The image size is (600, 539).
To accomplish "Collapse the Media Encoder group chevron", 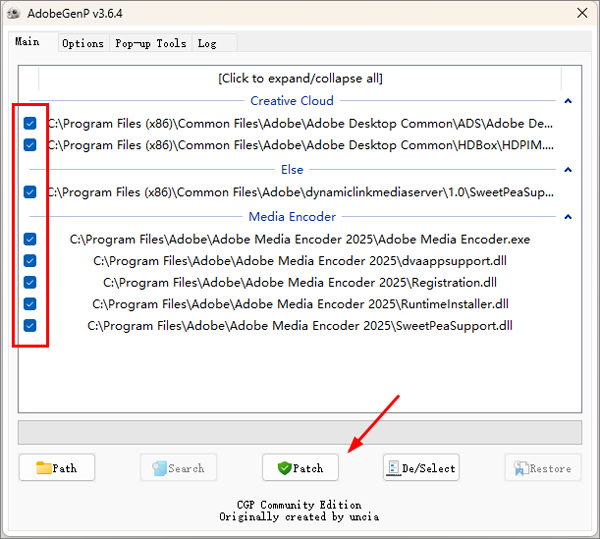I will pos(568,217).
